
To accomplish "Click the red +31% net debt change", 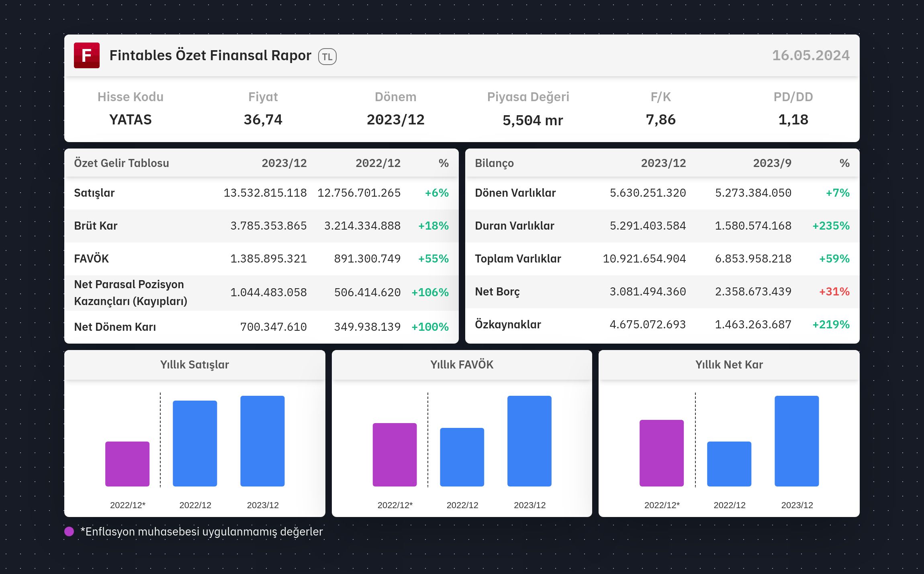I will pyautogui.click(x=834, y=291).
